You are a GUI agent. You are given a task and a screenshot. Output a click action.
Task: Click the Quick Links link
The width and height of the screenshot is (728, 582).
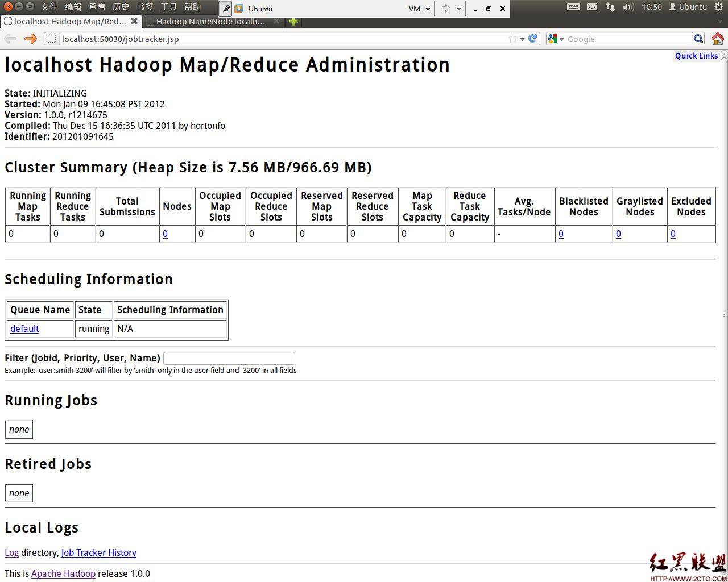click(696, 56)
